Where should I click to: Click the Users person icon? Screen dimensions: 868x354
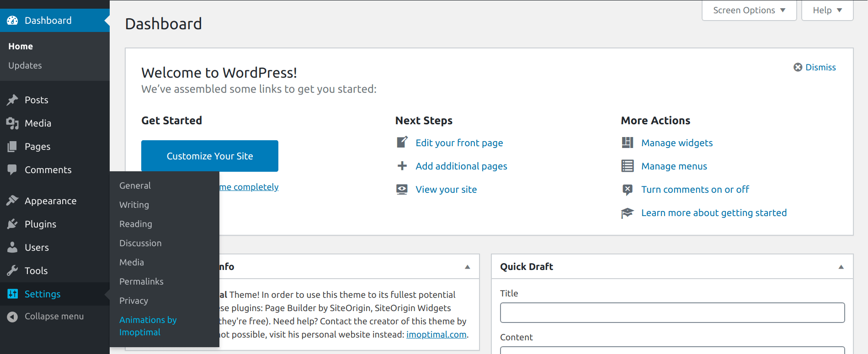pyautogui.click(x=12, y=248)
